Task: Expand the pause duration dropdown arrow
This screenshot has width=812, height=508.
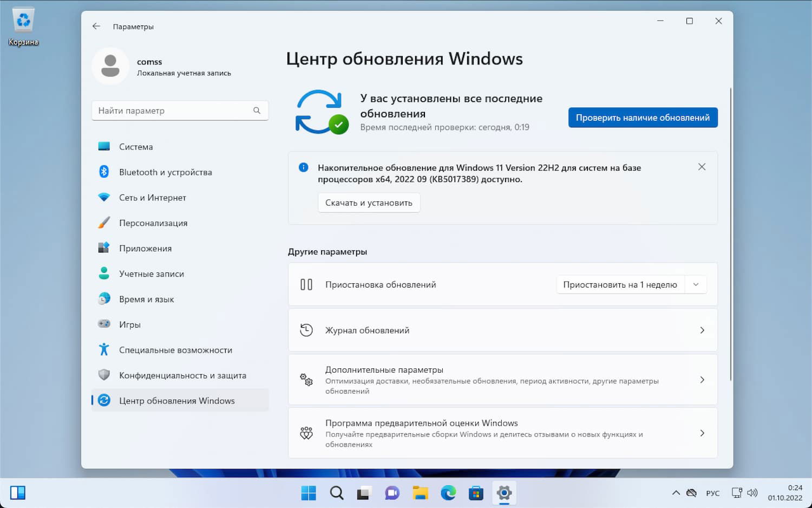Action: click(696, 284)
